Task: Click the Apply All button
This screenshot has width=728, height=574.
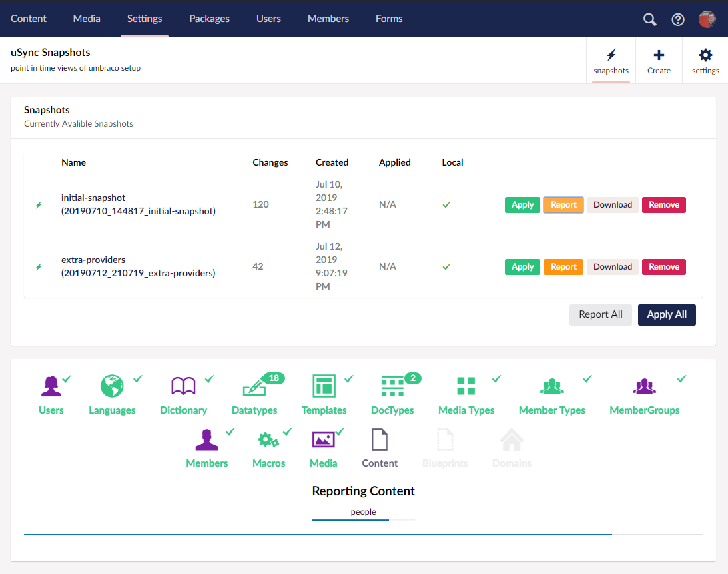Action: coord(667,315)
